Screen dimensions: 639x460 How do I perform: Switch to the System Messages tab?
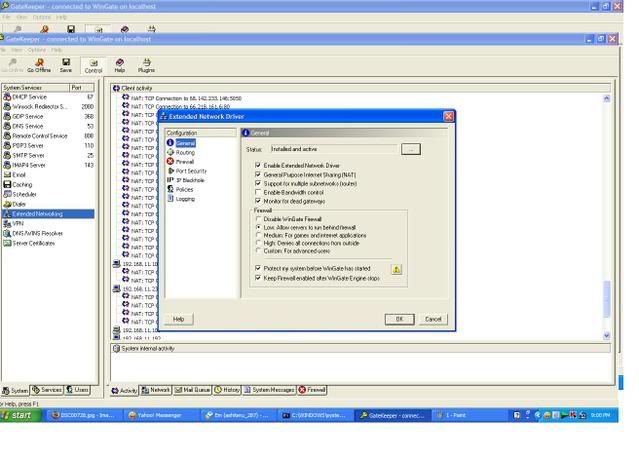(x=269, y=390)
